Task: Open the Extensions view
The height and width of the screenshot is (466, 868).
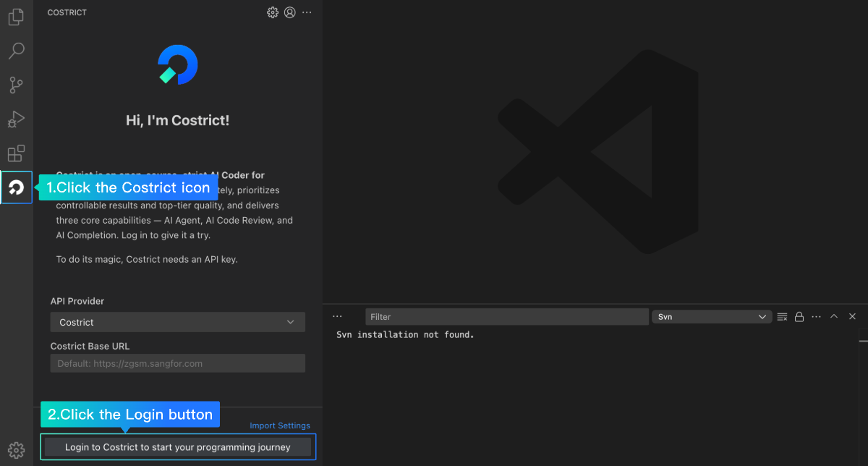Action: 16,153
